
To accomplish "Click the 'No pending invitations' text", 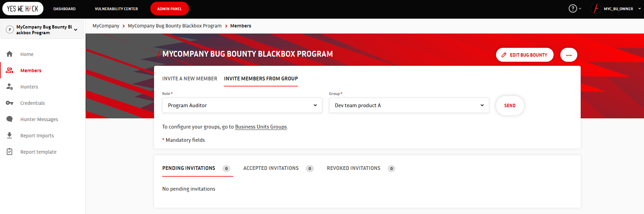I will pyautogui.click(x=189, y=189).
